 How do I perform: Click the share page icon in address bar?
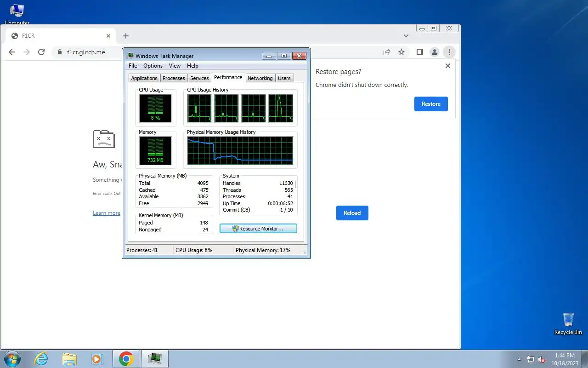pyautogui.click(x=387, y=52)
